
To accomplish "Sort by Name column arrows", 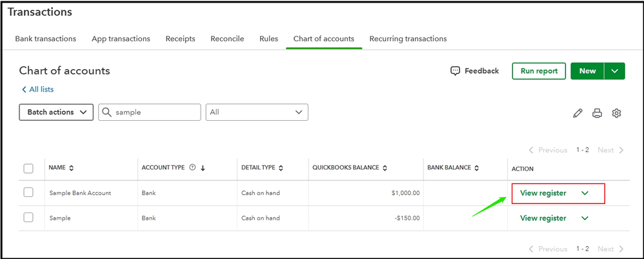I will (71, 169).
